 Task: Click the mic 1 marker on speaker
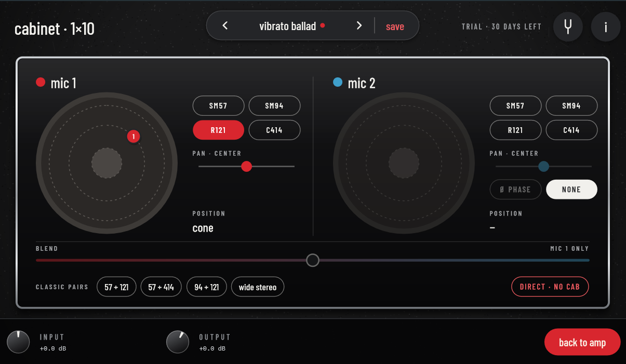[x=134, y=137]
